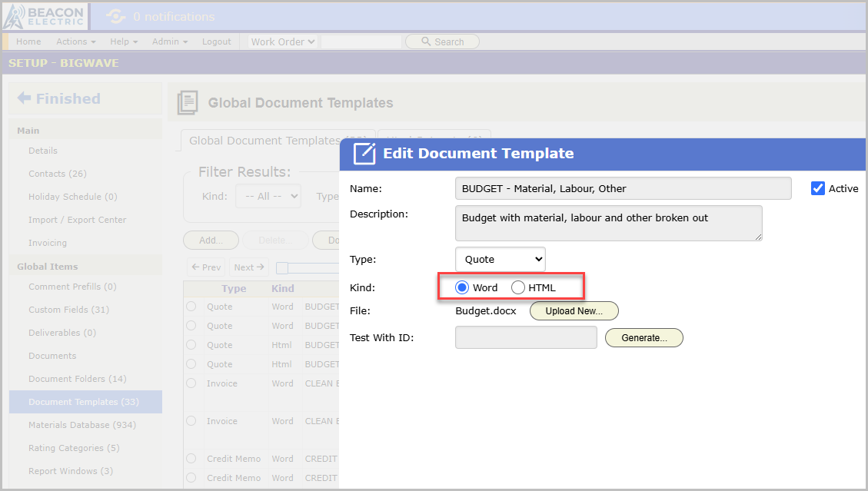
Task: Click the Add button
Action: coord(211,241)
